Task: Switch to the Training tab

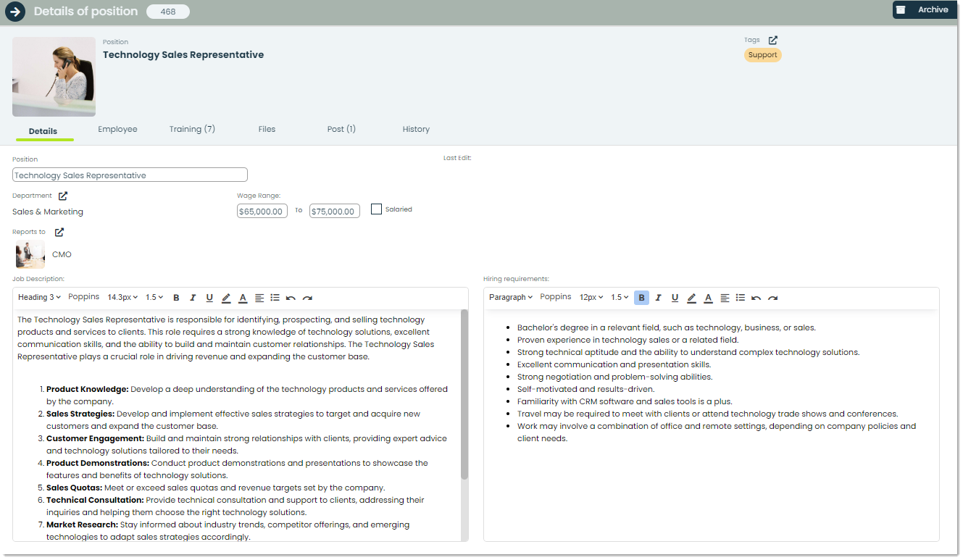Action: [x=191, y=129]
